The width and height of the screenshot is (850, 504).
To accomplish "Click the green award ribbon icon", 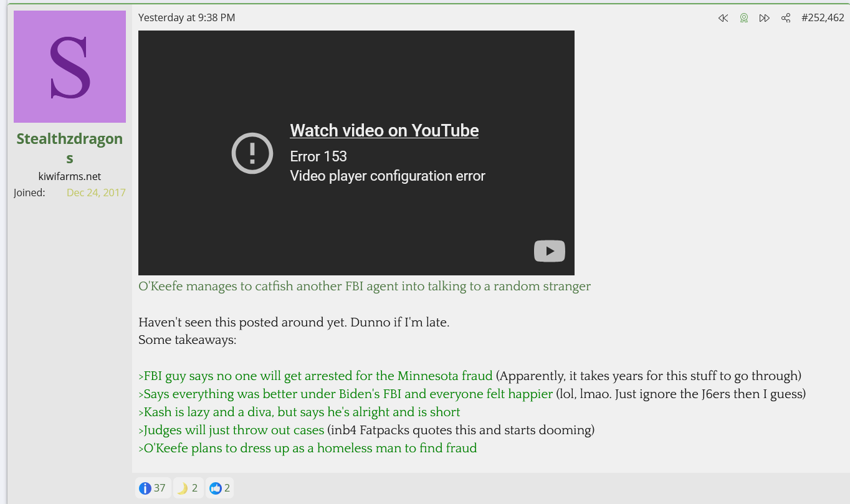I will pos(743,18).
